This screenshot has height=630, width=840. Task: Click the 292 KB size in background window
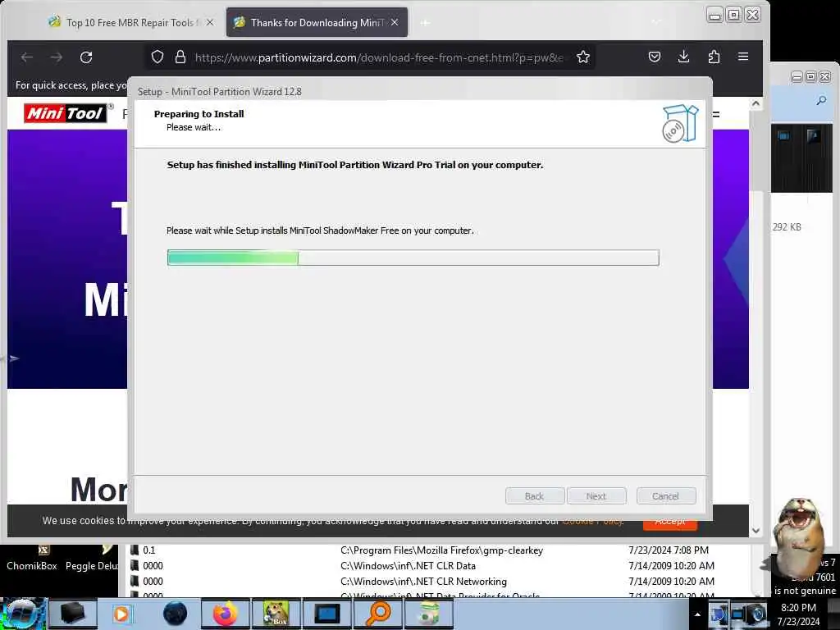(787, 227)
